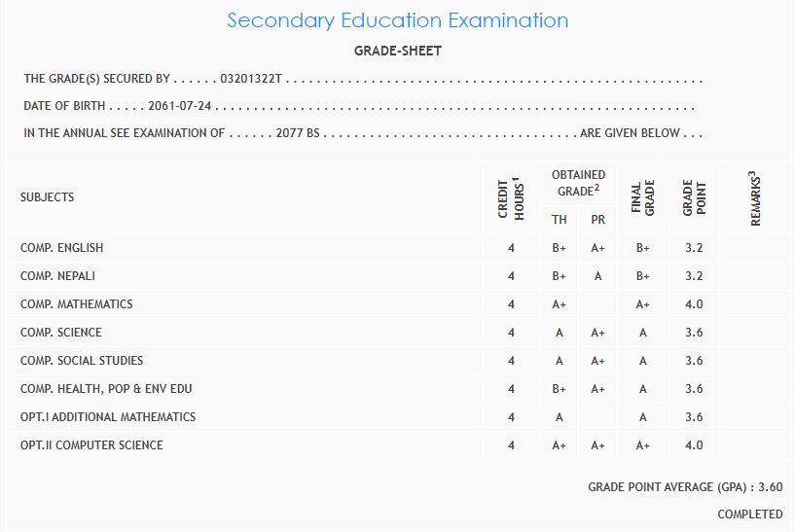The height and width of the screenshot is (532, 795).
Task: Click the OPT.II COMPUTER SCIENCE subject
Action: (x=91, y=445)
